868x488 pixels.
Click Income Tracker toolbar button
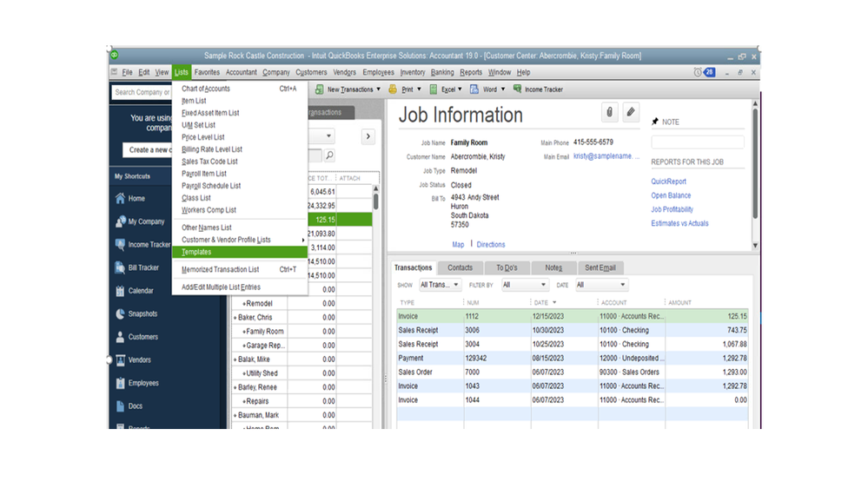click(538, 89)
